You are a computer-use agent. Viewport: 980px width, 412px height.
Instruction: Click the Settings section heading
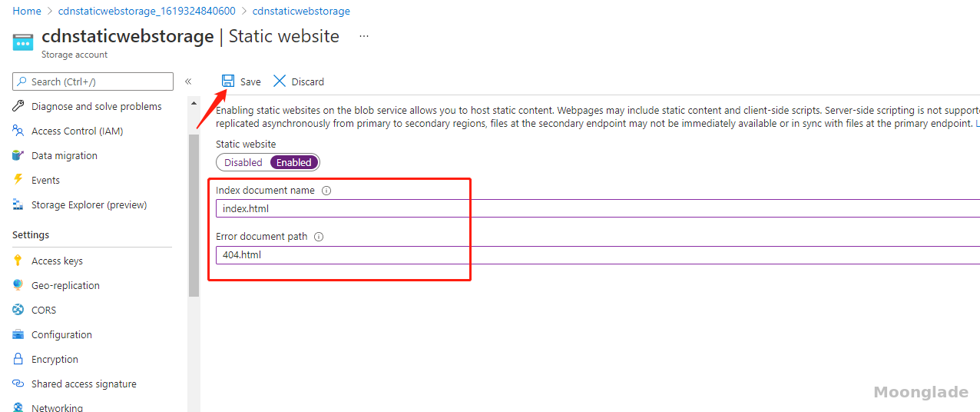click(31, 234)
